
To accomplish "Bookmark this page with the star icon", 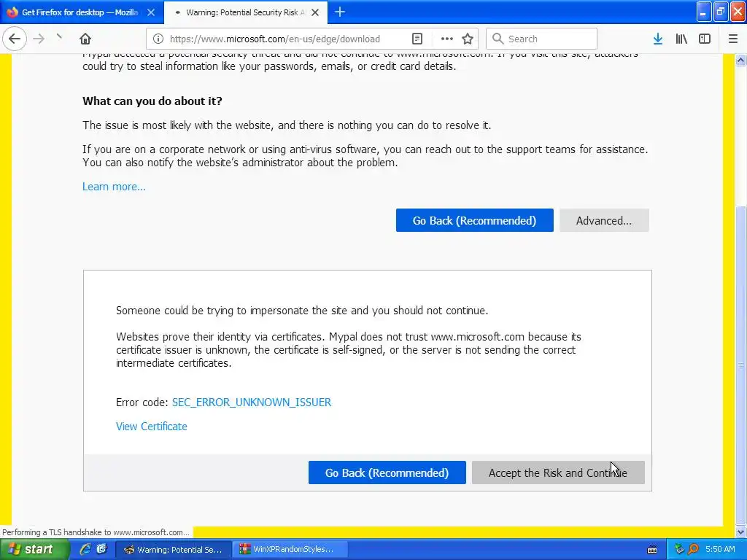I will pos(468,39).
